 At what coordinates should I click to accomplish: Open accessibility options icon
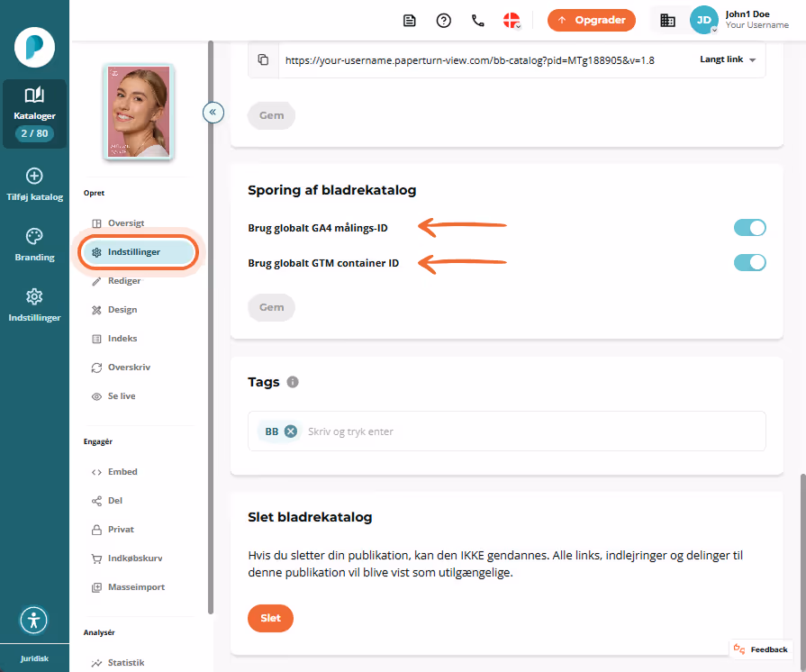[x=34, y=620]
